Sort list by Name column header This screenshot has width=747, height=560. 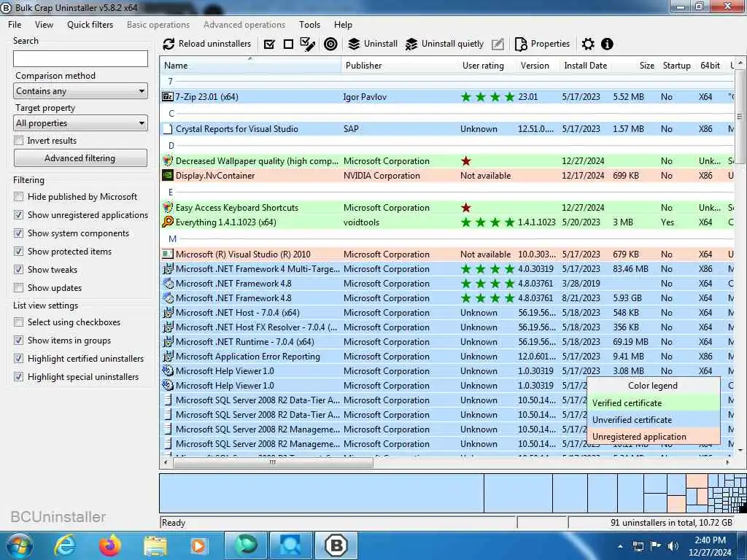click(251, 65)
